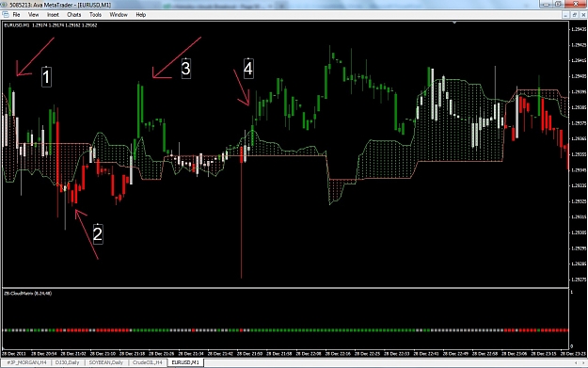The image size is (588, 368).
Task: Open the Help menu
Action: 140,15
